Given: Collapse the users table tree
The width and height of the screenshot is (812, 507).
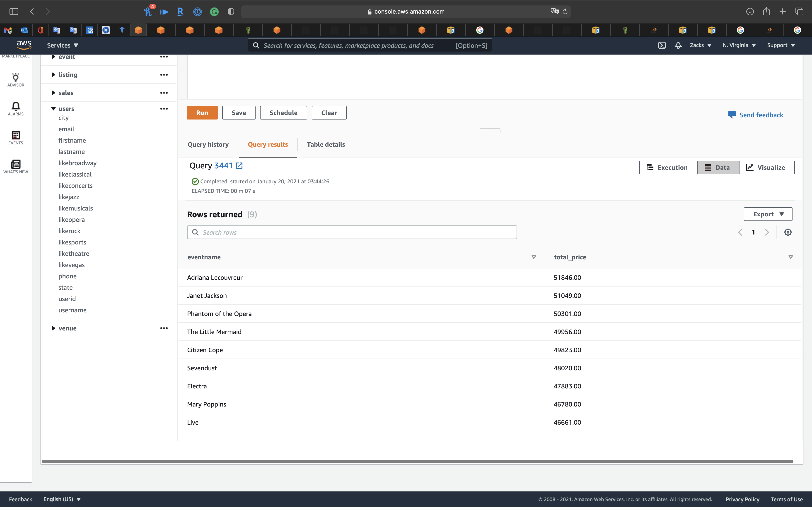Looking at the screenshot, I should pos(53,109).
